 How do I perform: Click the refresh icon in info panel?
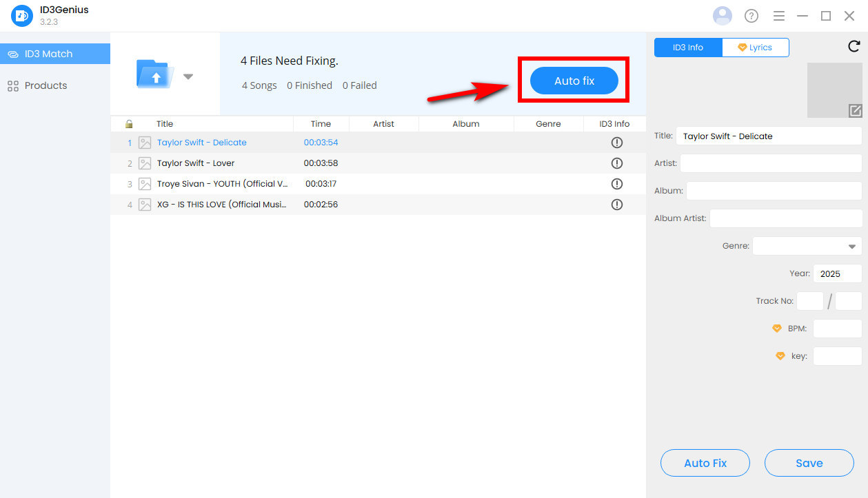(854, 46)
